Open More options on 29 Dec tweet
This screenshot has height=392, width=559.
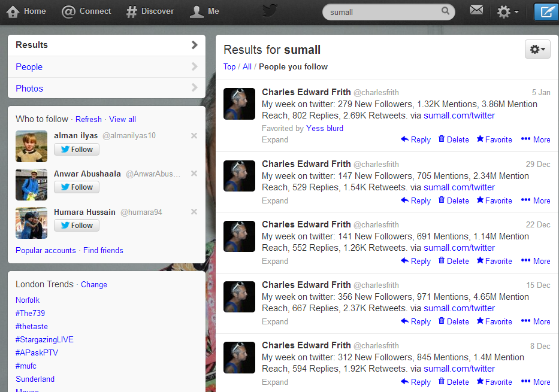click(x=536, y=201)
